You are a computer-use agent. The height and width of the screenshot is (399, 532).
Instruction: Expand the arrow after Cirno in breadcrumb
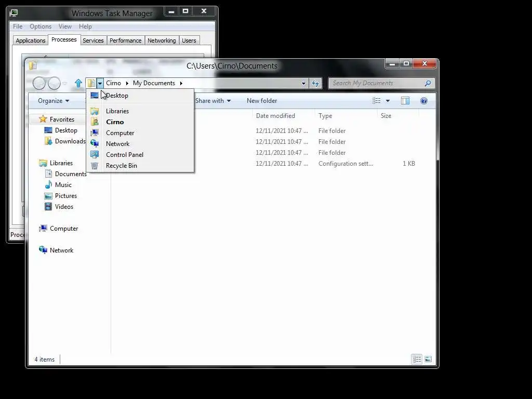(127, 83)
